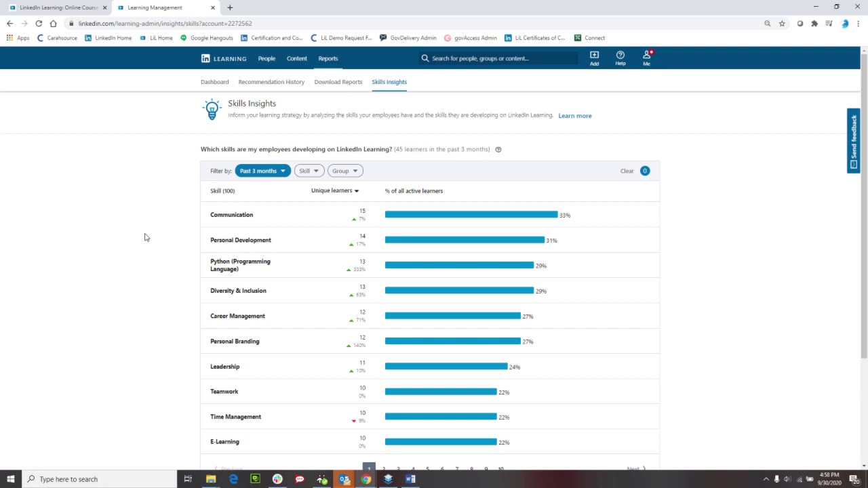
Task: Close the Learning Management tab
Action: point(213,7)
